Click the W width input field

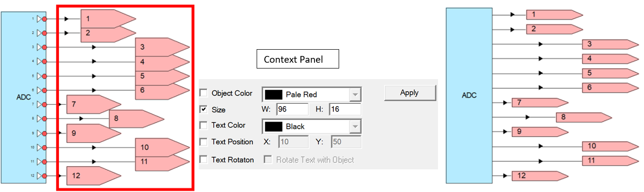(x=292, y=110)
